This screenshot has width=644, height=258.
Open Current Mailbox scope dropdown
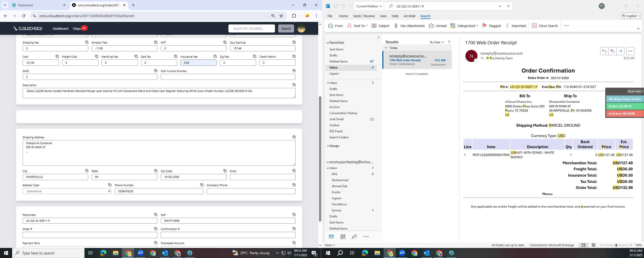click(369, 6)
